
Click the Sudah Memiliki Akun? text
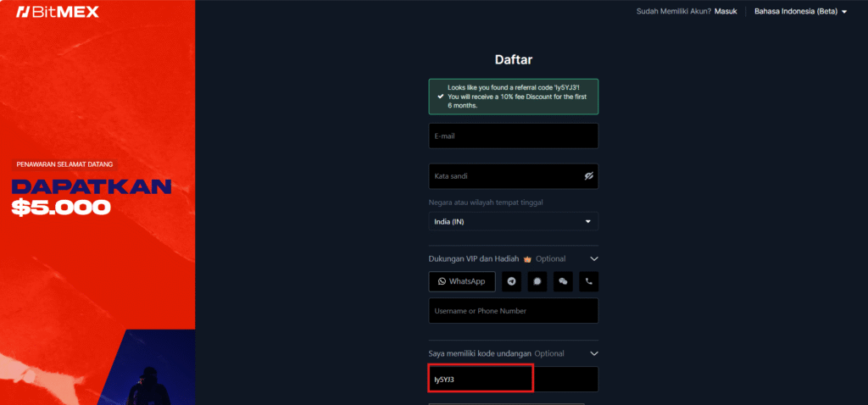674,12
